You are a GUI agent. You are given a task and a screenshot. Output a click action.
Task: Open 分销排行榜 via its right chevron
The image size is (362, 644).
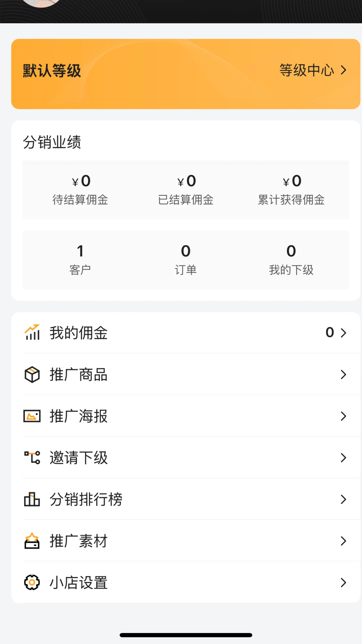(343, 499)
